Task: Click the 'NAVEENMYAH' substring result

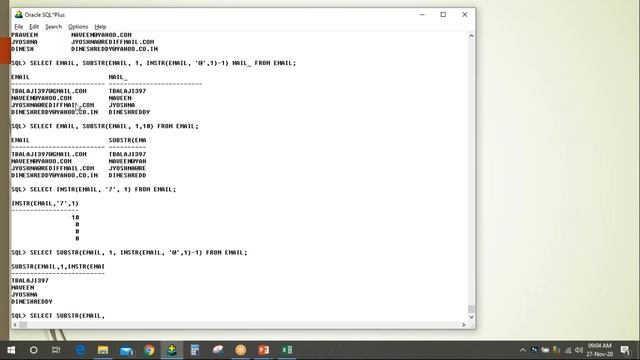Action: coord(127,161)
